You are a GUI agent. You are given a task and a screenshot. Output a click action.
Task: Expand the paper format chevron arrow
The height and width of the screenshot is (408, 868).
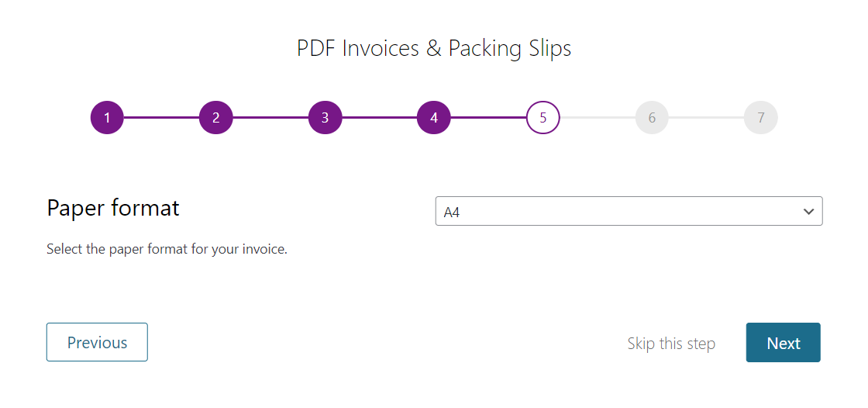[x=809, y=211]
